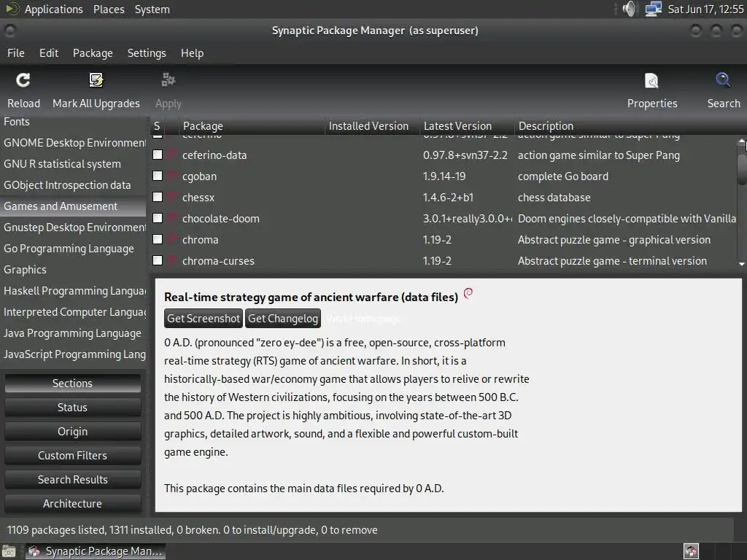This screenshot has width=747, height=560.
Task: Click the volume speaker icon
Action: coord(630,9)
